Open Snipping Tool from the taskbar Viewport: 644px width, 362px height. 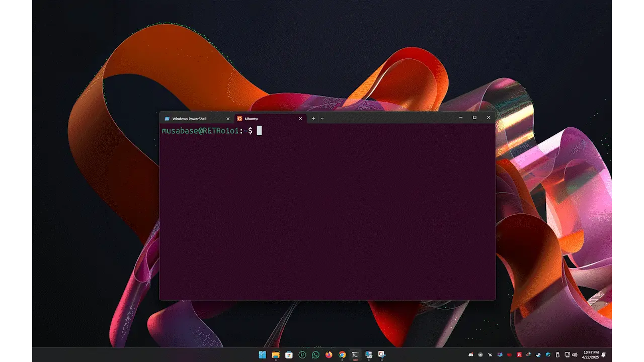[x=382, y=355]
